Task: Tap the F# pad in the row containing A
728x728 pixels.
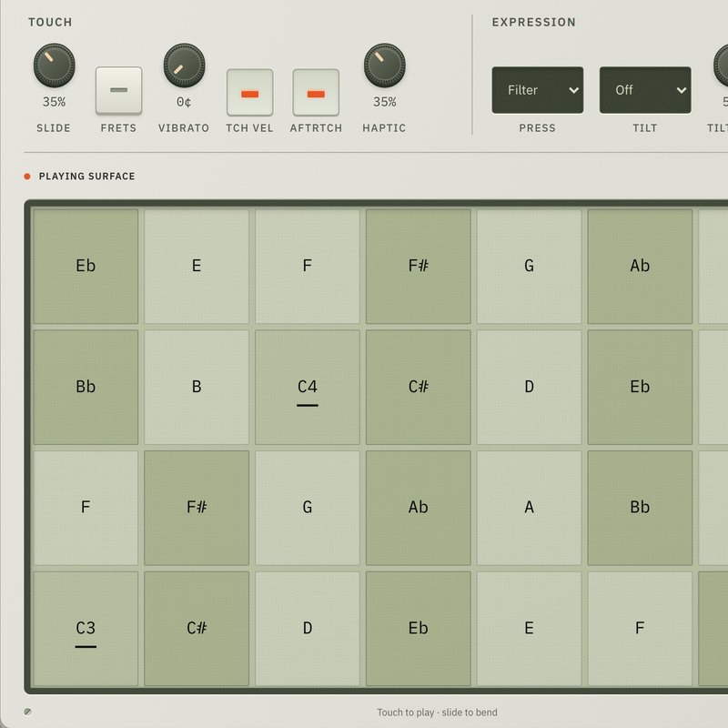Action: click(x=197, y=508)
